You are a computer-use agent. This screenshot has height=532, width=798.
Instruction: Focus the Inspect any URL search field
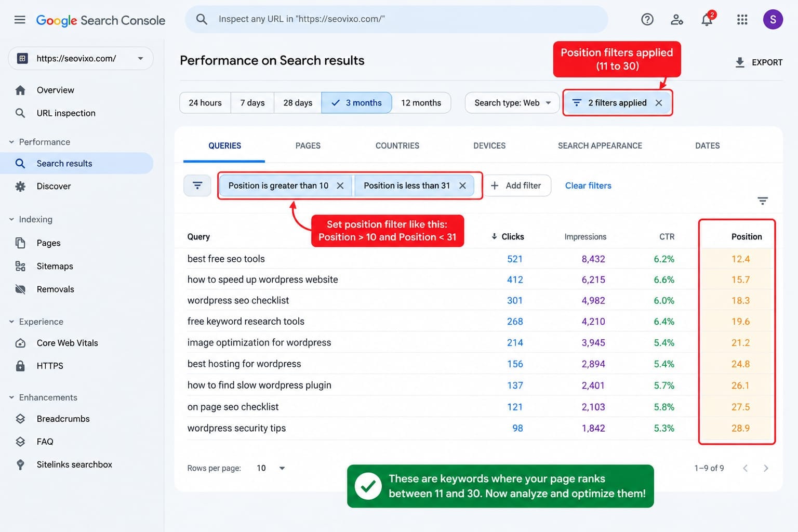(x=396, y=19)
